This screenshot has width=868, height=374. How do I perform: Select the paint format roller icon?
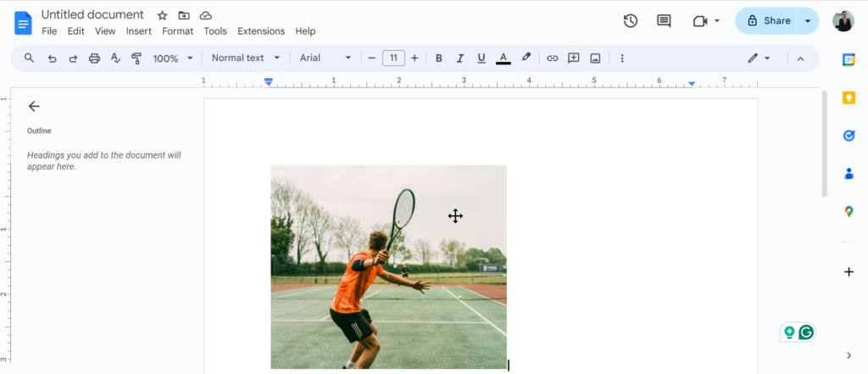(136, 59)
